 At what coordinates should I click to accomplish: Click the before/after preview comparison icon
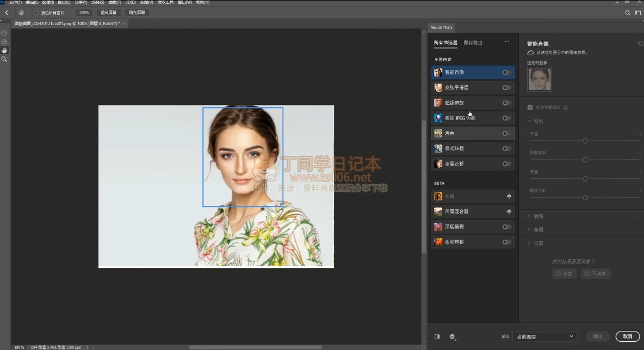437,336
